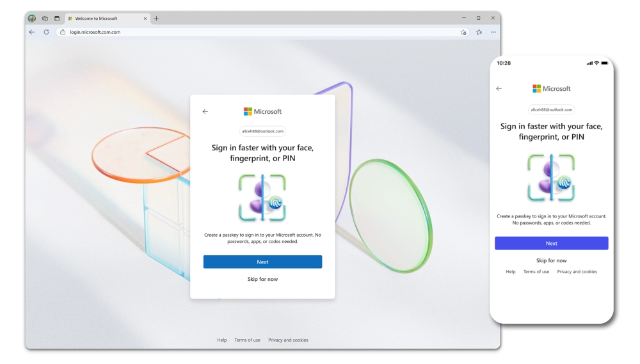Click the login.microsoft.com address bar
This screenshot has height=364, width=640.
tap(256, 32)
